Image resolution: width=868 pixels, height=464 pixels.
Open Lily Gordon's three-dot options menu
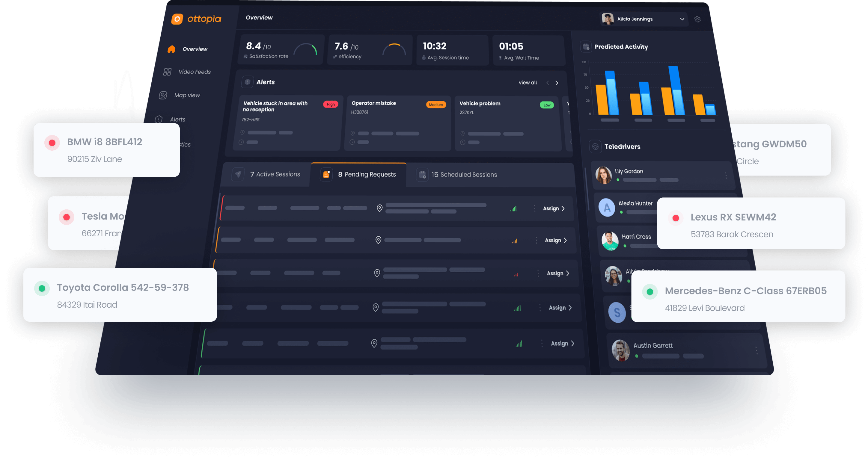click(x=726, y=175)
